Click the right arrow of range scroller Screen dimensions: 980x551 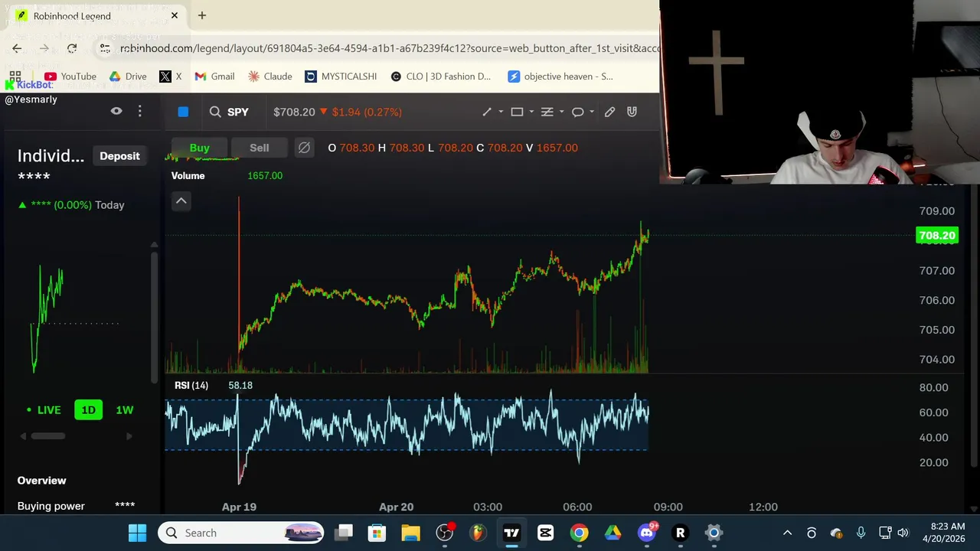pyautogui.click(x=129, y=436)
